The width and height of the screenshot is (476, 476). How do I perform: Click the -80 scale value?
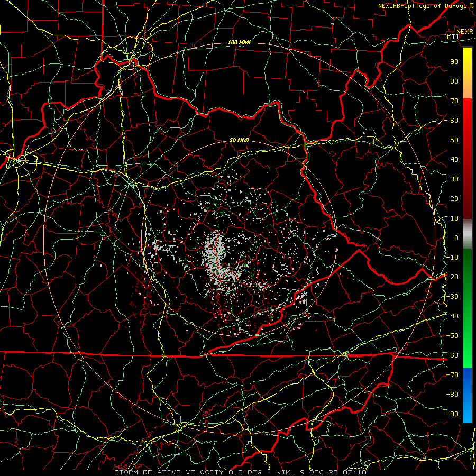pyautogui.click(x=452, y=395)
